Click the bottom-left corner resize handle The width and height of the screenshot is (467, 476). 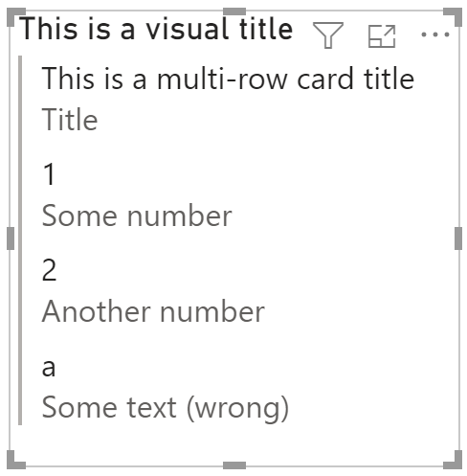pyautogui.click(x=14, y=461)
